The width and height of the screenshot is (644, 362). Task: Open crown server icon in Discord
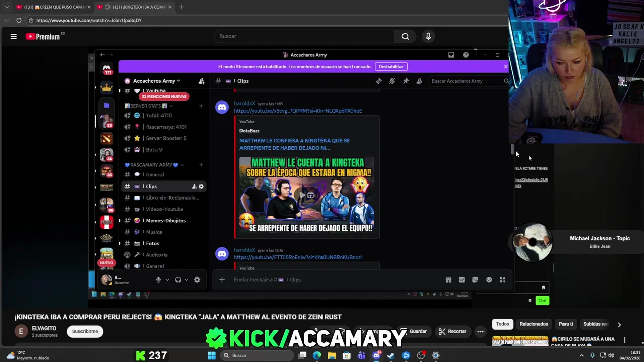[x=106, y=87]
